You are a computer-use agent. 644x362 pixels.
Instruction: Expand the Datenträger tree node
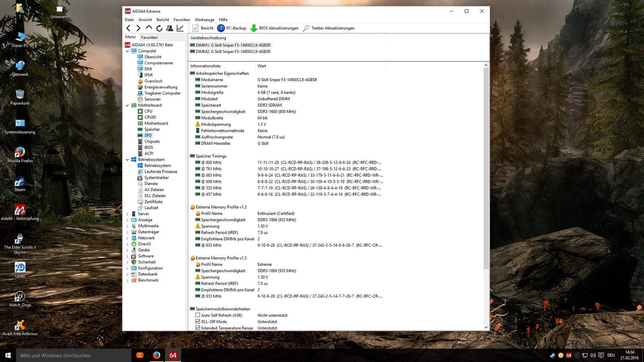point(127,232)
